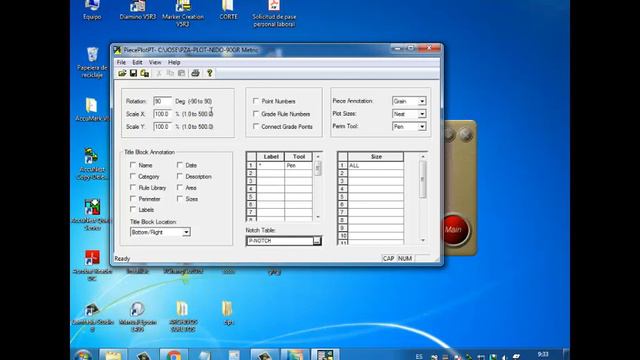Viewport: 640px width, 360px height.
Task: Click the Scale X input field
Action: click(x=162, y=114)
